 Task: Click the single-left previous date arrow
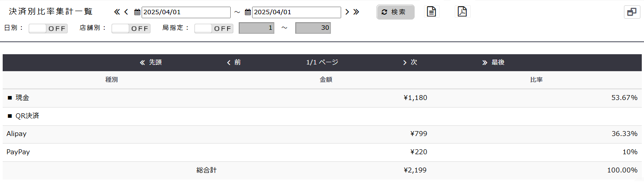pyautogui.click(x=126, y=12)
